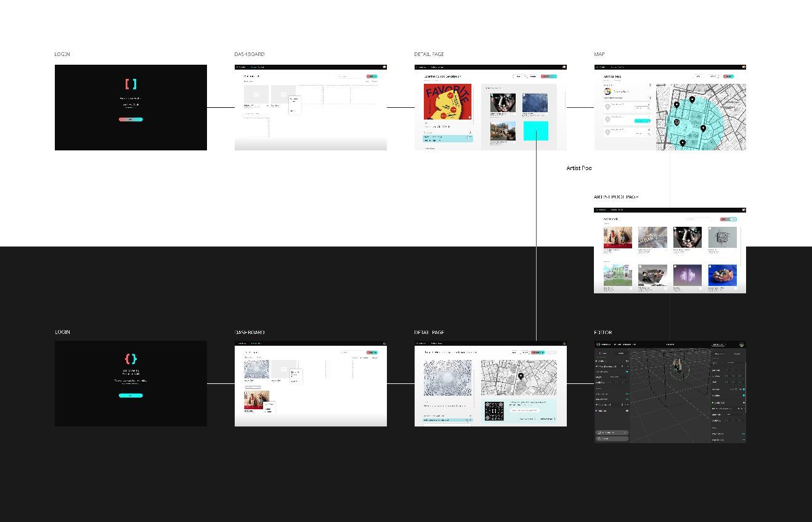The image size is (812, 522).
Task: Toggle the switch in Artist Pool page header
Action: tap(729, 219)
